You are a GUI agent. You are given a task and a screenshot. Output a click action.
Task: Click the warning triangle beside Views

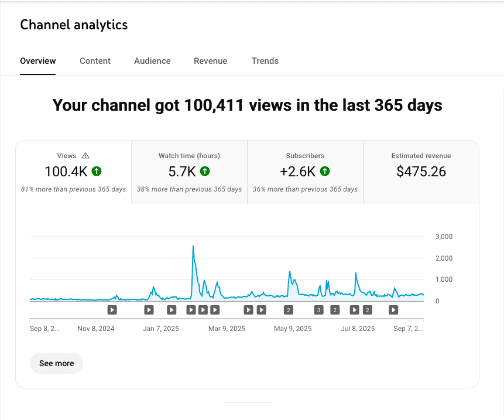pyautogui.click(x=85, y=156)
